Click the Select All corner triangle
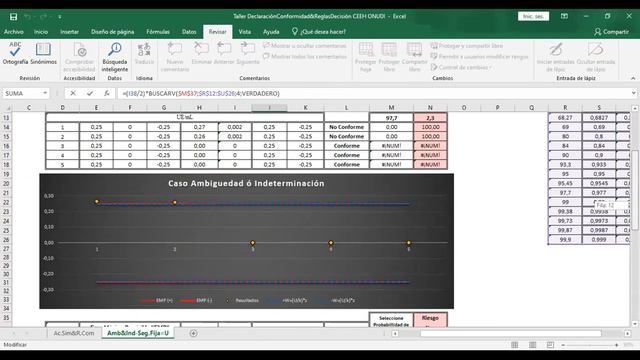The height and width of the screenshot is (360, 640). tap(6, 108)
